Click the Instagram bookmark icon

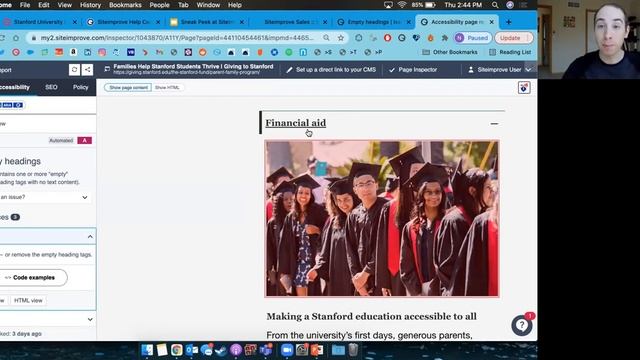(102, 52)
